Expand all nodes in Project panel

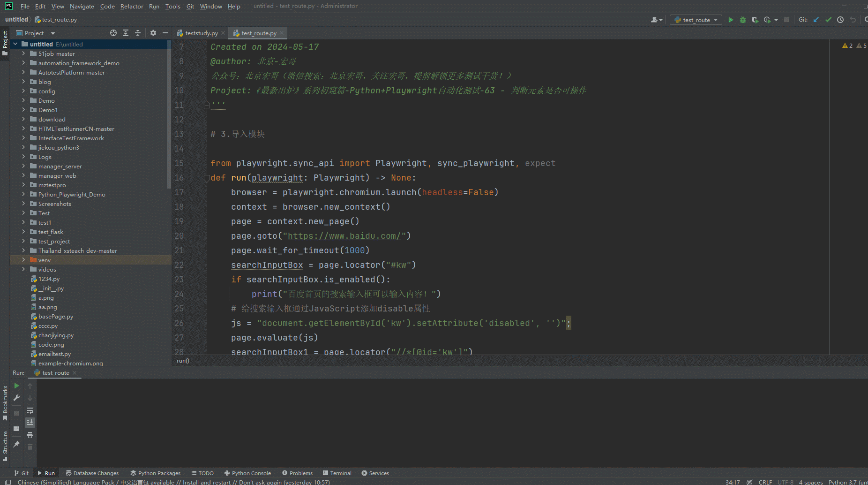[x=126, y=33]
